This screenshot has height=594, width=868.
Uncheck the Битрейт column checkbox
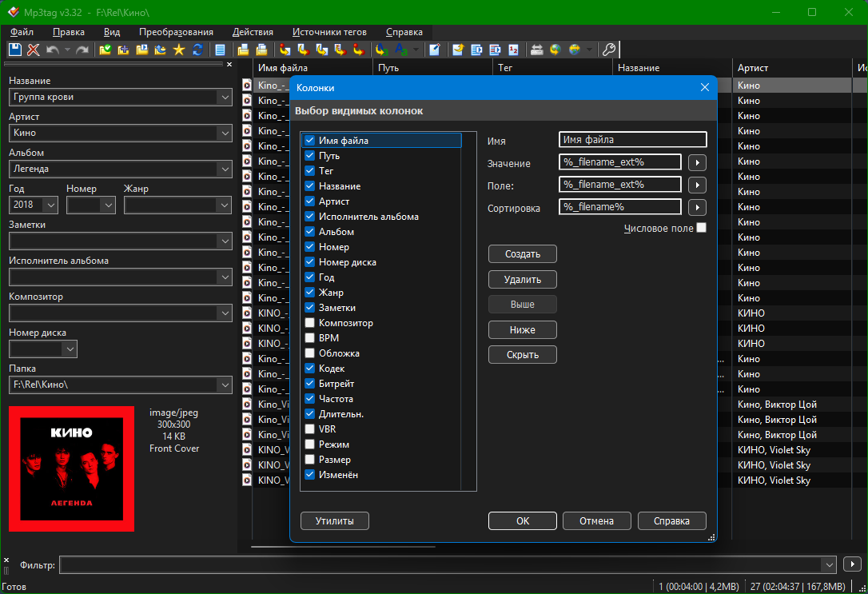point(309,384)
